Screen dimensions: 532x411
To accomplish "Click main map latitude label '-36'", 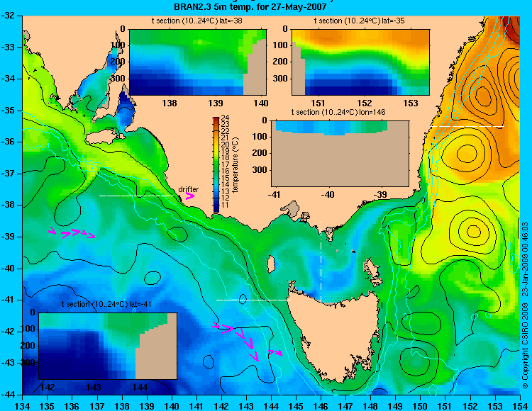I will [8, 142].
